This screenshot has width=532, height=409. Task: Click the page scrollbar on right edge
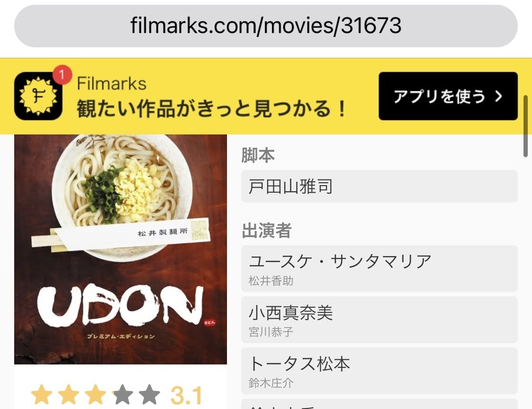525,126
